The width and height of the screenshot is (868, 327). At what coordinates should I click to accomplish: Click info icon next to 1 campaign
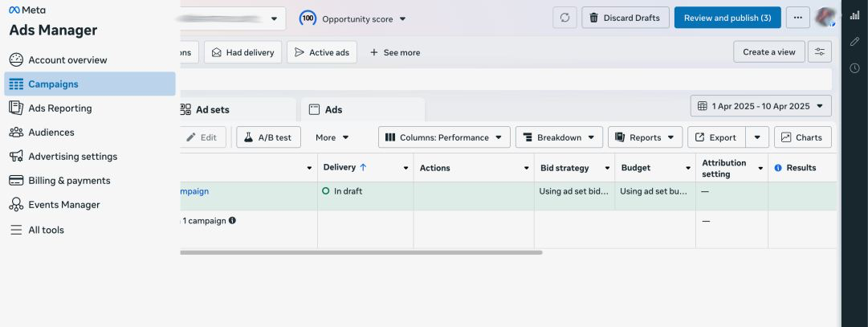click(233, 221)
